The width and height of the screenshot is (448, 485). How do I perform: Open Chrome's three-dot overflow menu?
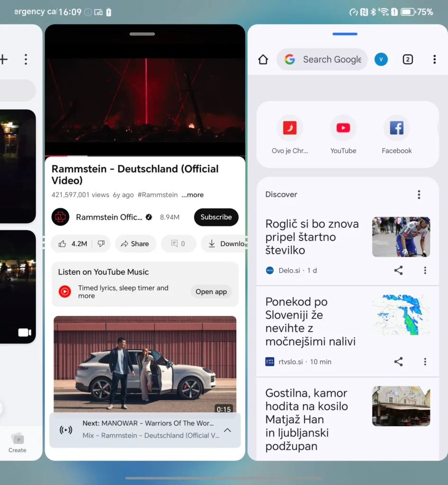tap(434, 60)
